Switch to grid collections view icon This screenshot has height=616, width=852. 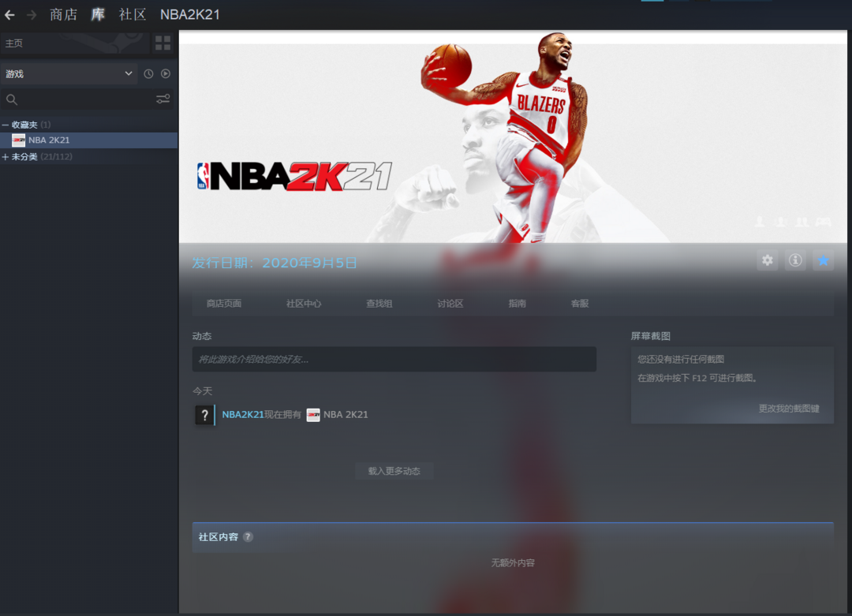[163, 43]
